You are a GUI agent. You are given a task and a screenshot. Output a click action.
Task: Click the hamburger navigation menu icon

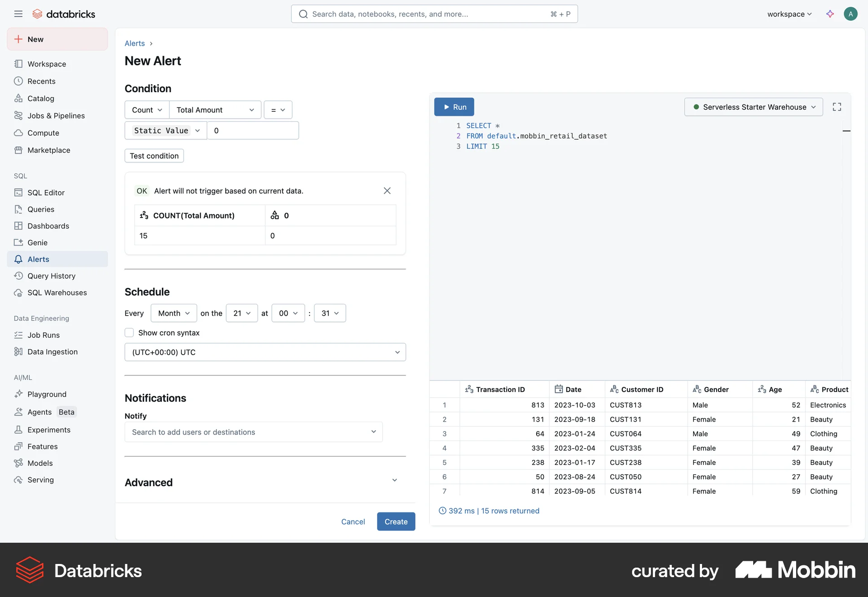tap(18, 14)
